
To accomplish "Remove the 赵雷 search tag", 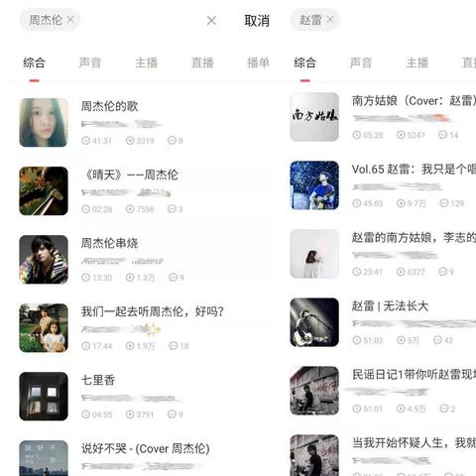I will point(330,20).
